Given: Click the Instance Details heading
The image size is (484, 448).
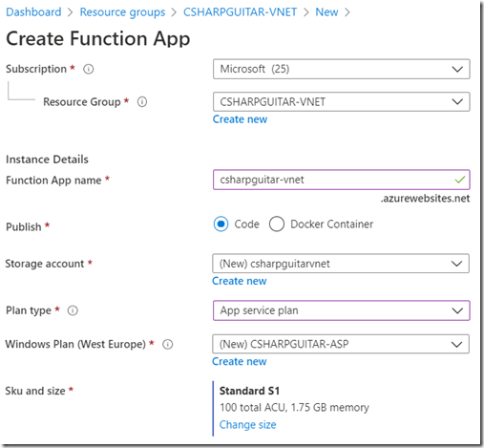Looking at the screenshot, I should pyautogui.click(x=47, y=160).
